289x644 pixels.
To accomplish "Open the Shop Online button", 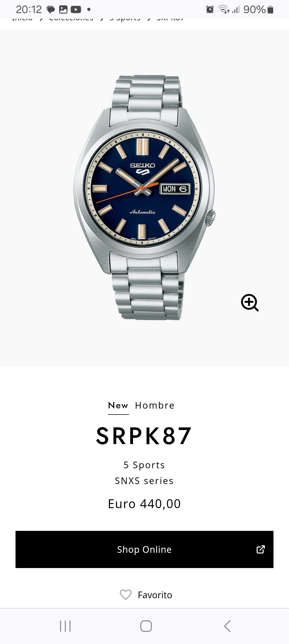I will [x=144, y=549].
